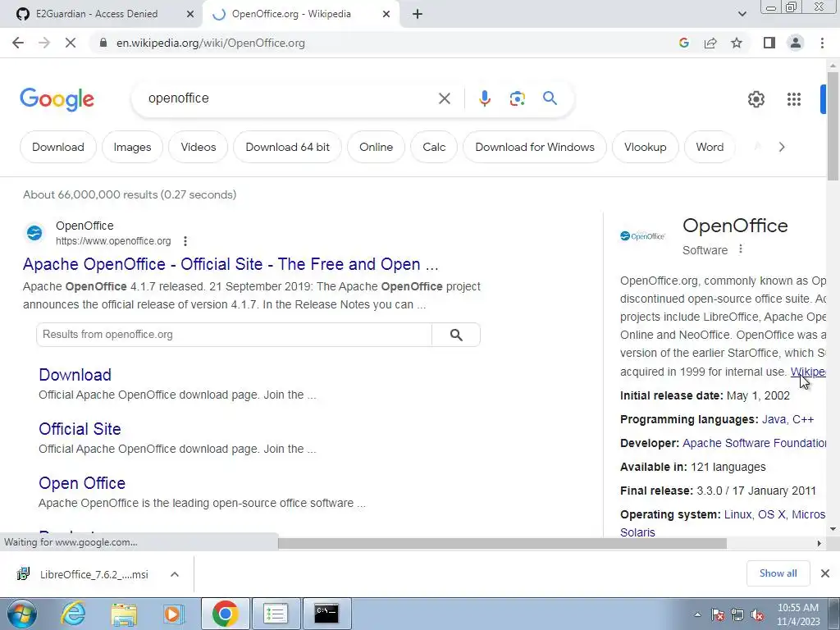The image size is (840, 630).
Task: Open Windows Explorer from taskbar
Action: coord(124,614)
